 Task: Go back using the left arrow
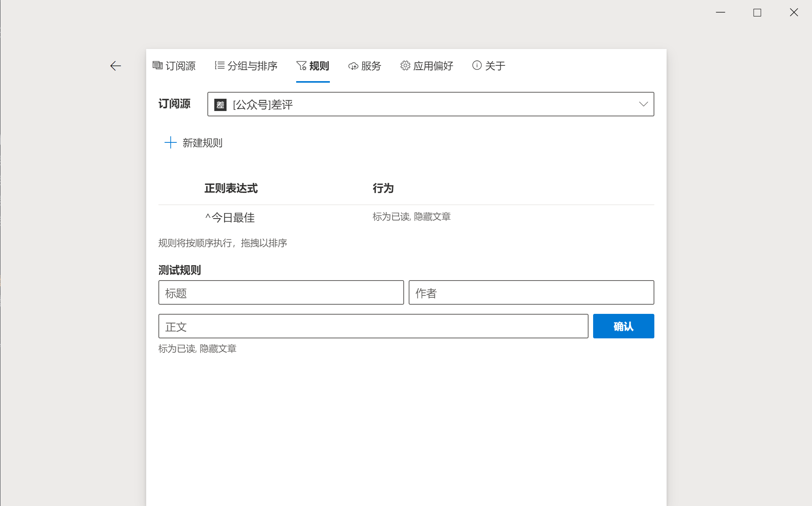(x=116, y=66)
